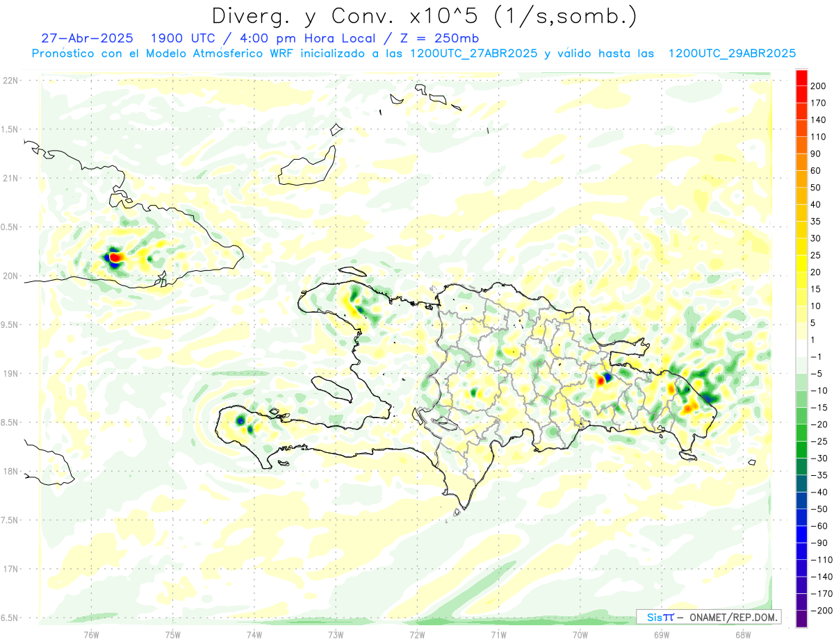Click the "70W" longitude label

[580, 634]
